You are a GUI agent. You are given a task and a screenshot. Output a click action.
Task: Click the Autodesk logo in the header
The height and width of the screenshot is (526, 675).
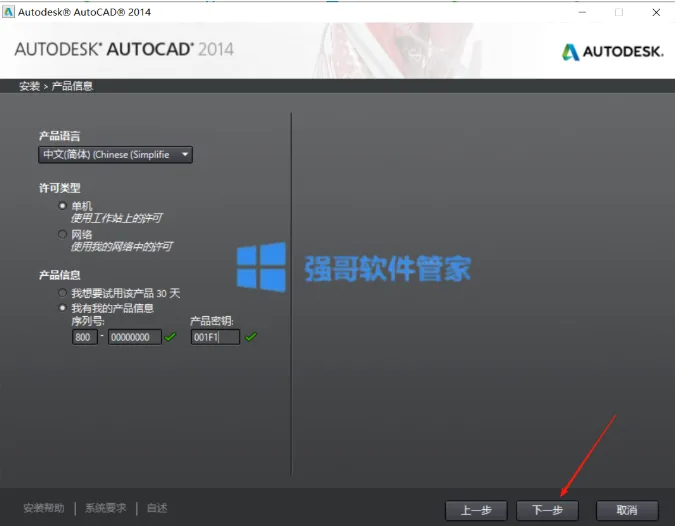coord(613,52)
